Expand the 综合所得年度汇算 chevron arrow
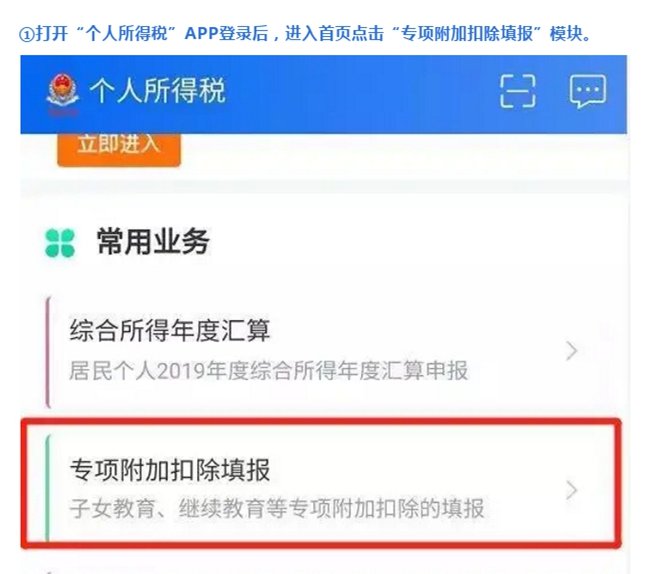Image resolution: width=662 pixels, height=574 pixels. [571, 351]
